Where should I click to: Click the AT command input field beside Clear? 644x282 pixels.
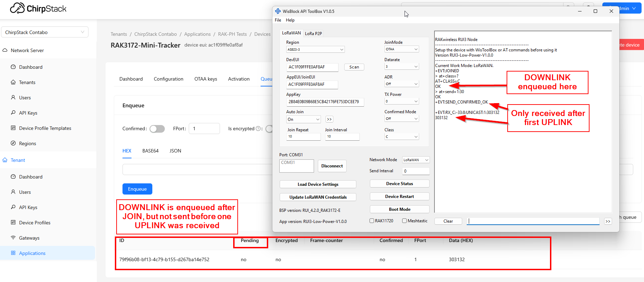click(533, 221)
